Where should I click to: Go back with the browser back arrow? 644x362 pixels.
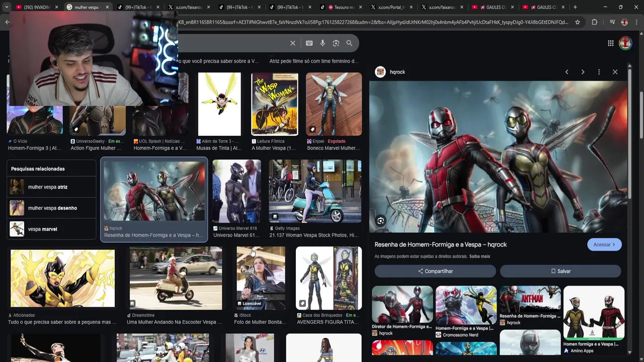(x=7, y=22)
